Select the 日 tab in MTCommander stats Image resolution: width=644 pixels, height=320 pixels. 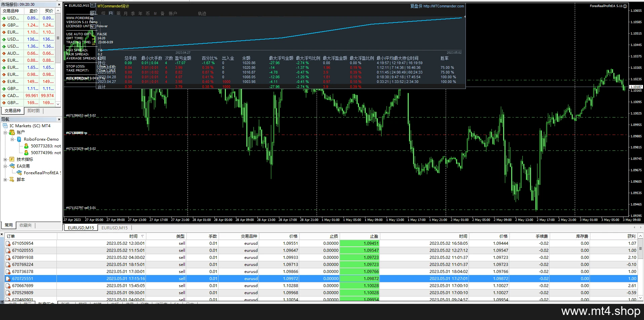click(x=111, y=13)
